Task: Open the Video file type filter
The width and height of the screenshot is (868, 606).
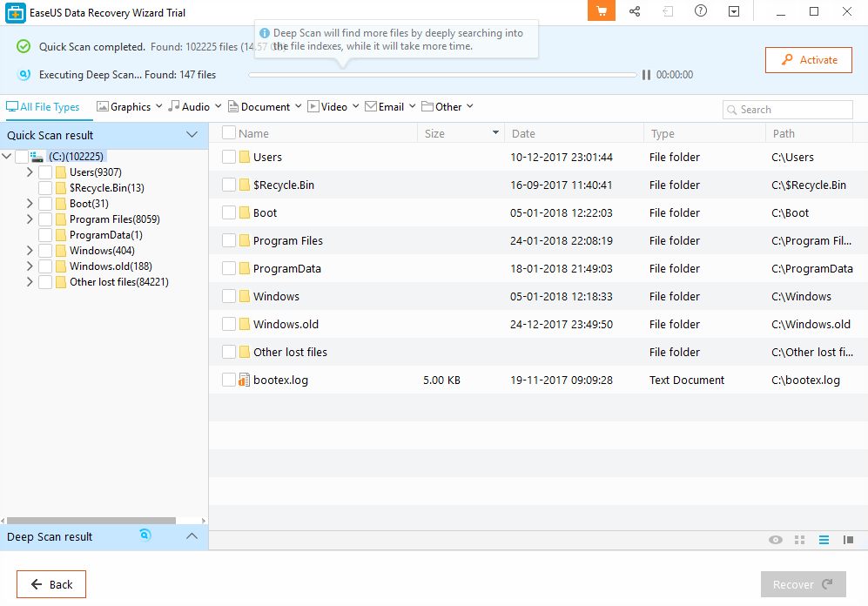Action: click(333, 107)
